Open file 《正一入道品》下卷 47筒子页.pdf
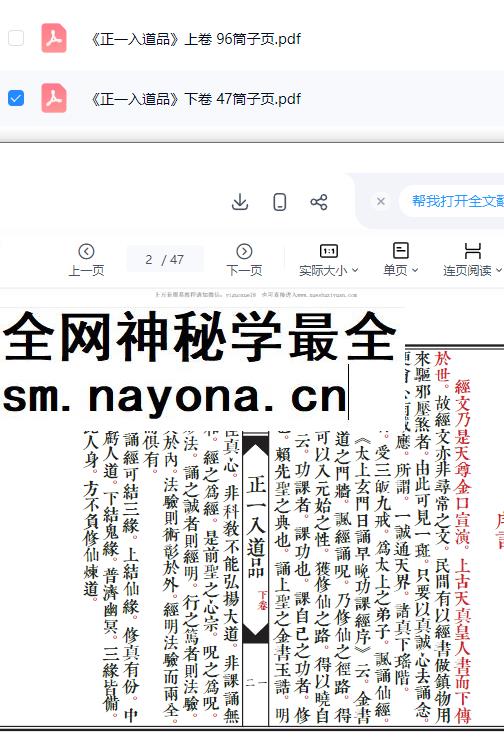This screenshot has height=738, width=504. (x=195, y=99)
